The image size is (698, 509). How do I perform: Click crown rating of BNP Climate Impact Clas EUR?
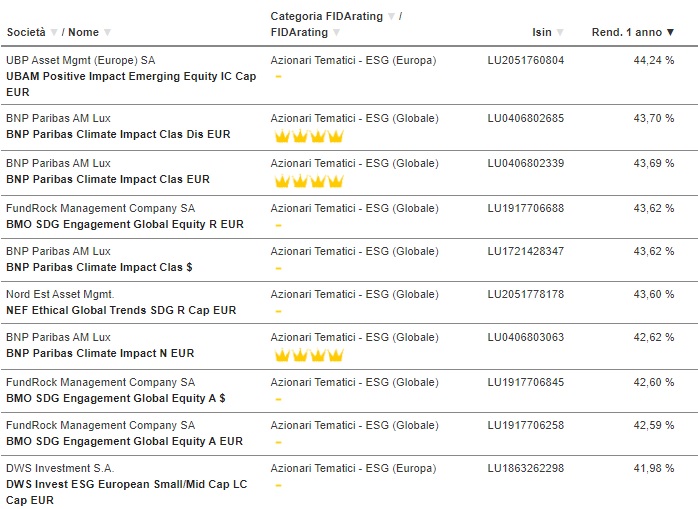point(309,181)
